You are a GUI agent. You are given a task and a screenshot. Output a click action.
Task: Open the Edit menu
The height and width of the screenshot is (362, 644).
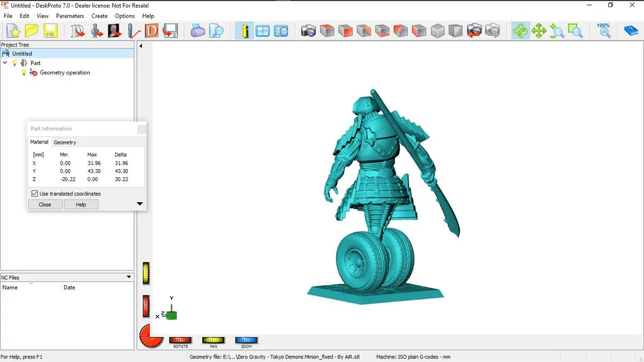[x=24, y=16]
